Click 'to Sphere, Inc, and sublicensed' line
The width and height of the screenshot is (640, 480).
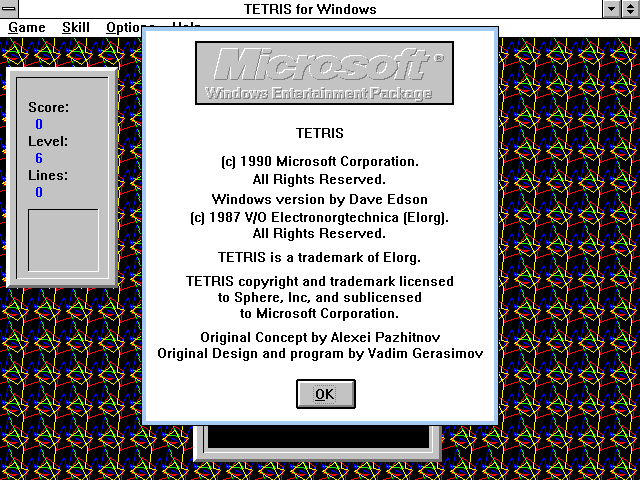[x=320, y=297]
